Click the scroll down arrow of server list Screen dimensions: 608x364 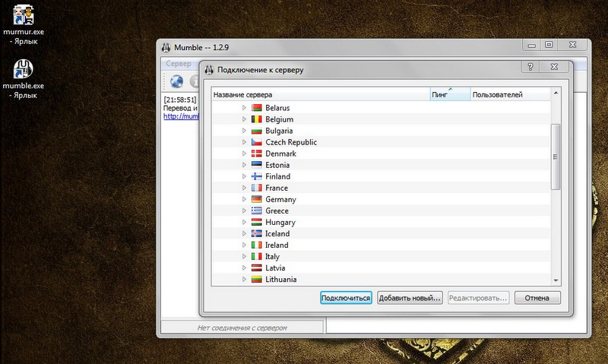point(556,280)
